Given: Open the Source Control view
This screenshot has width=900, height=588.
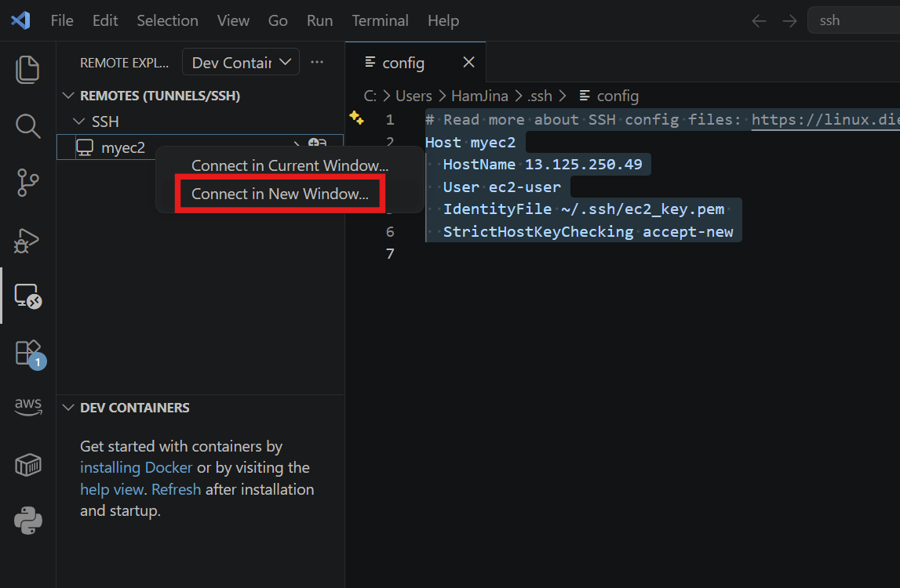Looking at the screenshot, I should 27,183.
